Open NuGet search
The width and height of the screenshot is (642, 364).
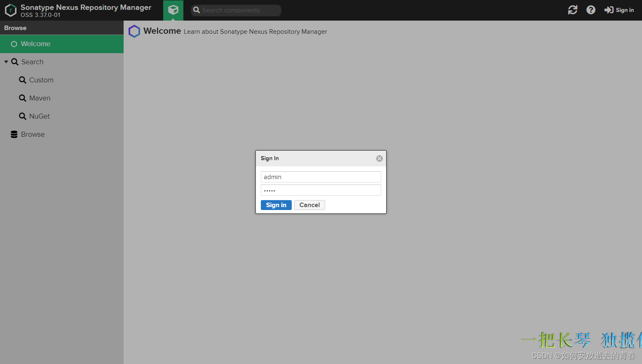click(x=62, y=116)
